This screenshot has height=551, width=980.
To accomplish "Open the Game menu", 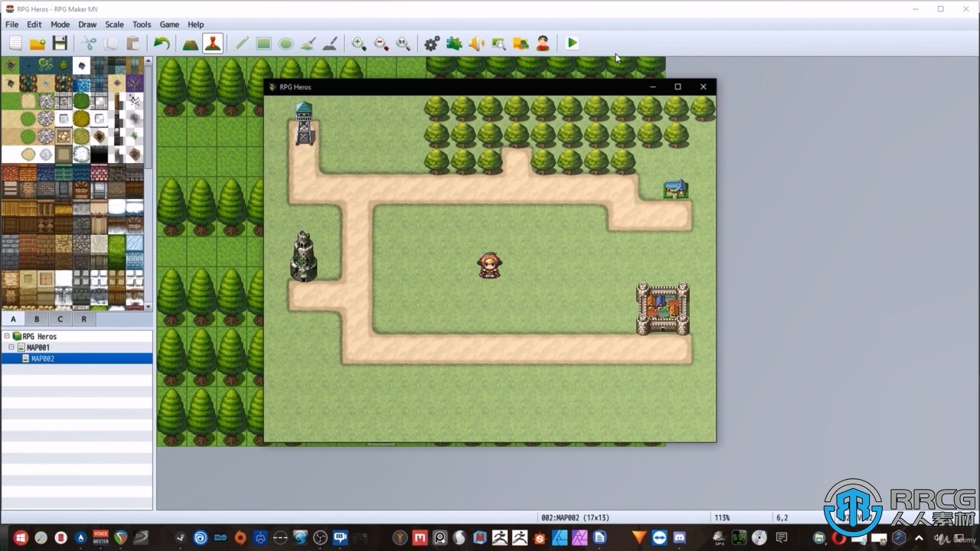I will (x=169, y=24).
